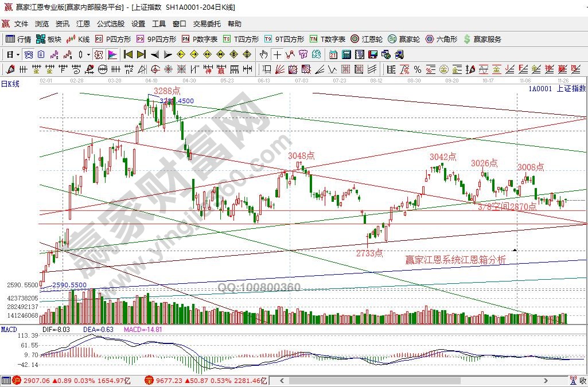Image resolution: width=588 pixels, height=387 pixels.
Task: Open the P四方形 square chart
Action: 113,39
